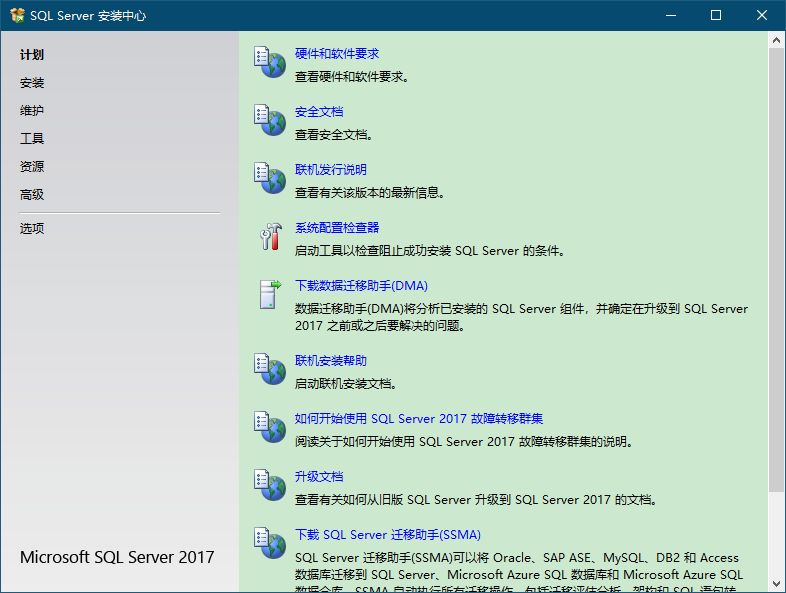Select the 计划 category in sidebar
786x593 pixels.
(32, 55)
